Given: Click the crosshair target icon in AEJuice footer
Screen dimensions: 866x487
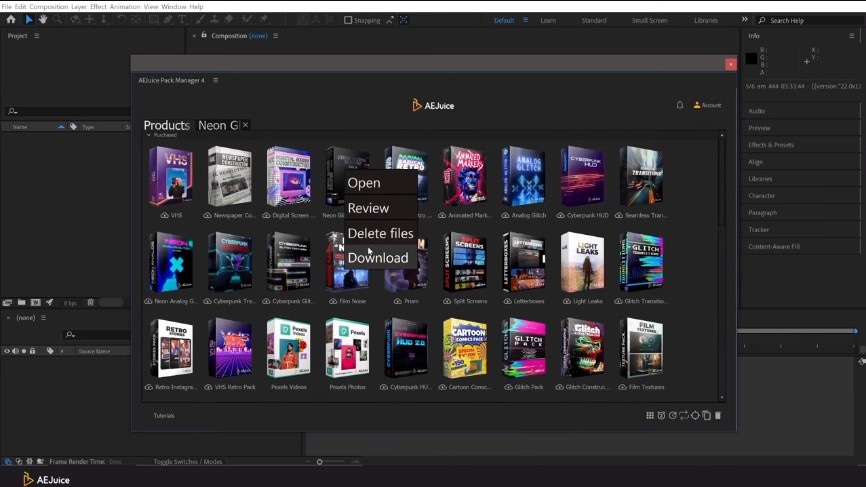Looking at the screenshot, I should (x=695, y=415).
